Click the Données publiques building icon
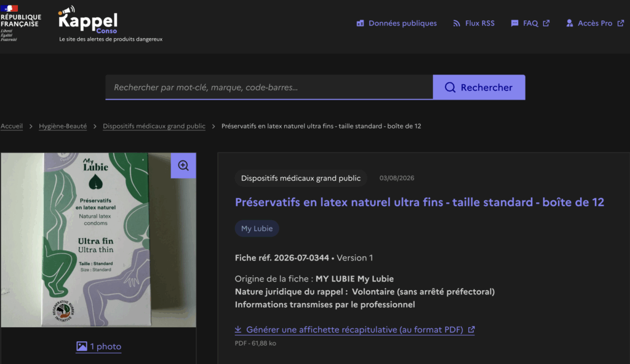 [x=360, y=23]
